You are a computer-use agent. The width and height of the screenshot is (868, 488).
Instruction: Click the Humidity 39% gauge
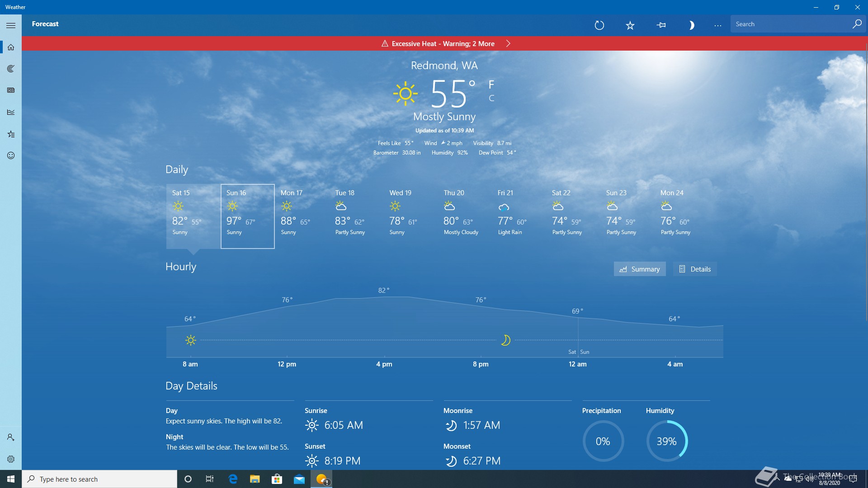667,441
